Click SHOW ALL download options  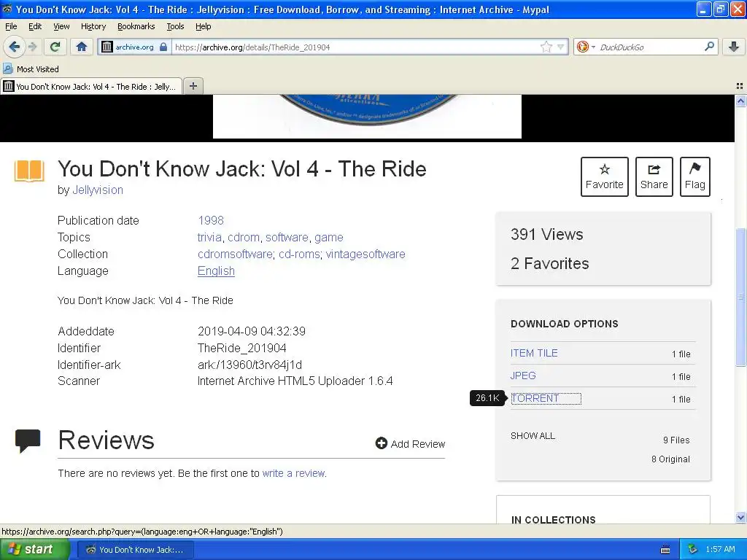(x=533, y=436)
